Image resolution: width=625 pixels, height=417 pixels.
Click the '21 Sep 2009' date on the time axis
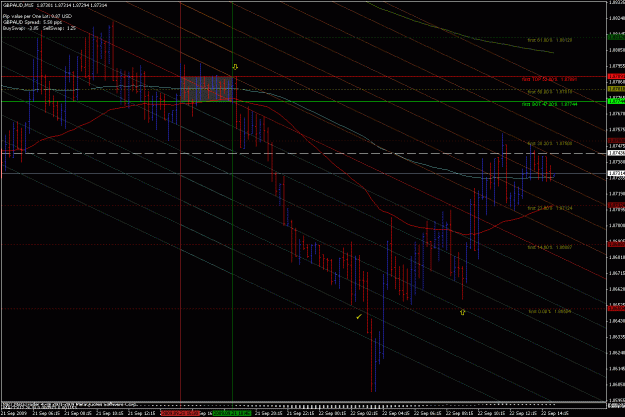tap(14, 413)
